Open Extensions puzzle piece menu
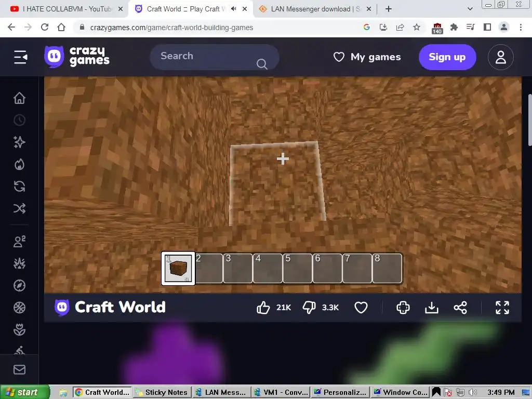 (454, 27)
